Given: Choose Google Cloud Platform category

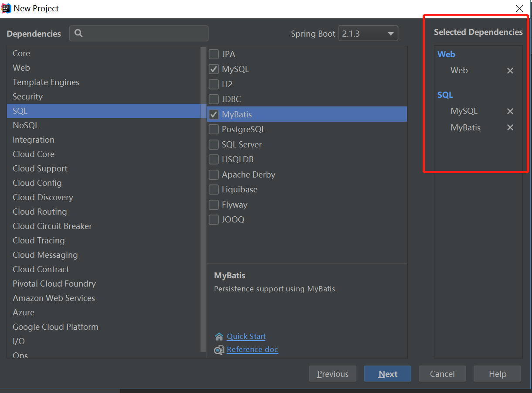Looking at the screenshot, I should point(103,327).
